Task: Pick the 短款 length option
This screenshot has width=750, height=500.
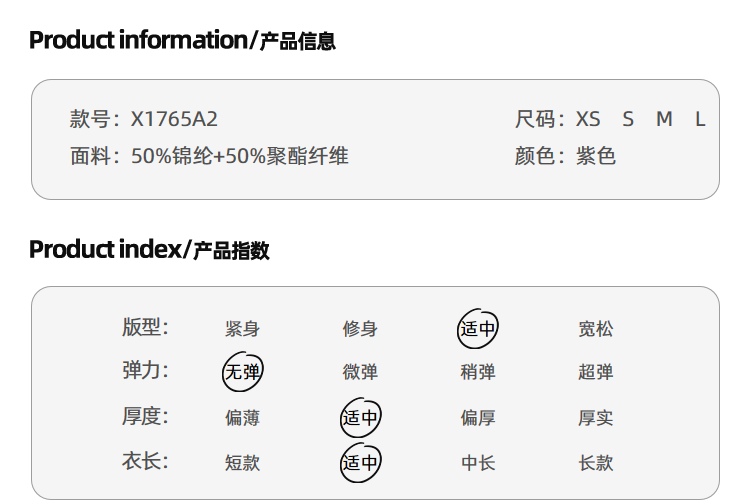Action: point(242,463)
